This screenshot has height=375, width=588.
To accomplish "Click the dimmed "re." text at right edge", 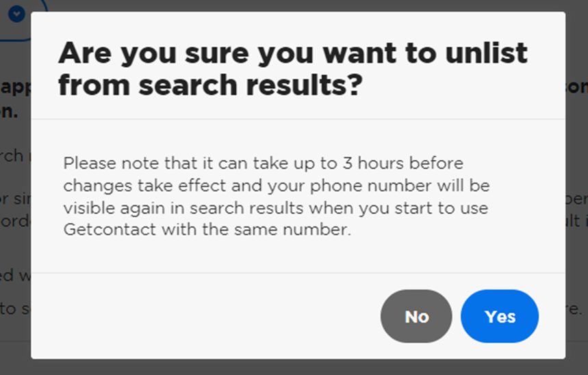I will pos(574,309).
